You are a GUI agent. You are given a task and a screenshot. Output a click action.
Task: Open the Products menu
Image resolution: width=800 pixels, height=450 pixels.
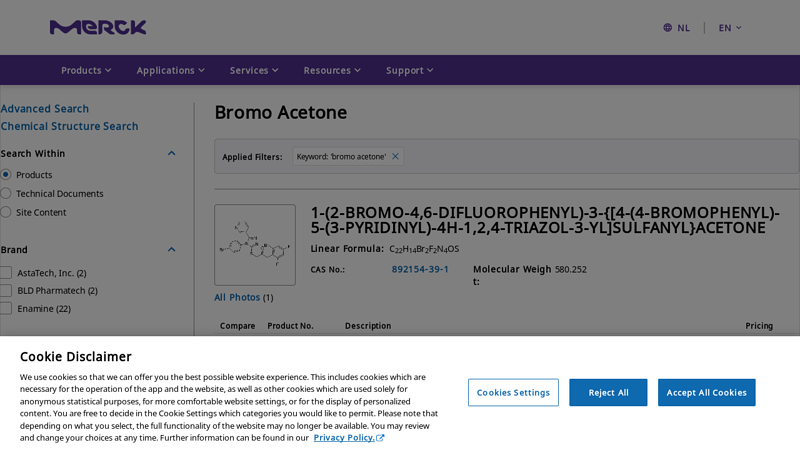click(x=86, y=70)
